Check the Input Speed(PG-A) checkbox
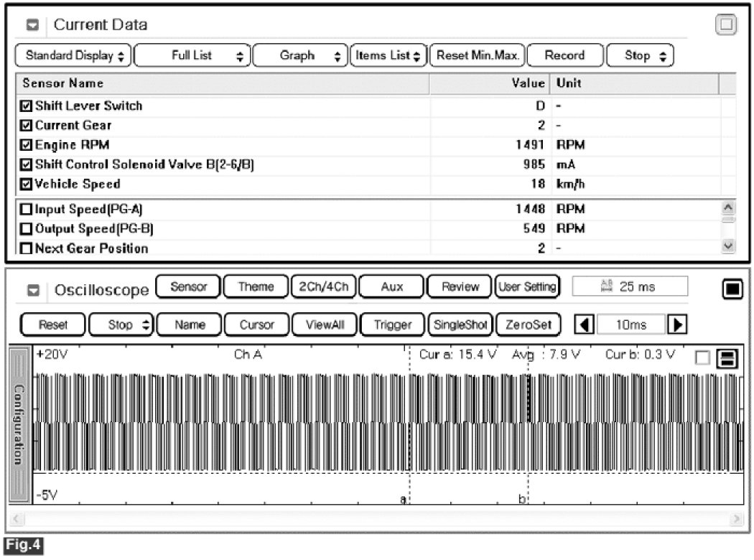This screenshot has height=560, width=754. 27,210
